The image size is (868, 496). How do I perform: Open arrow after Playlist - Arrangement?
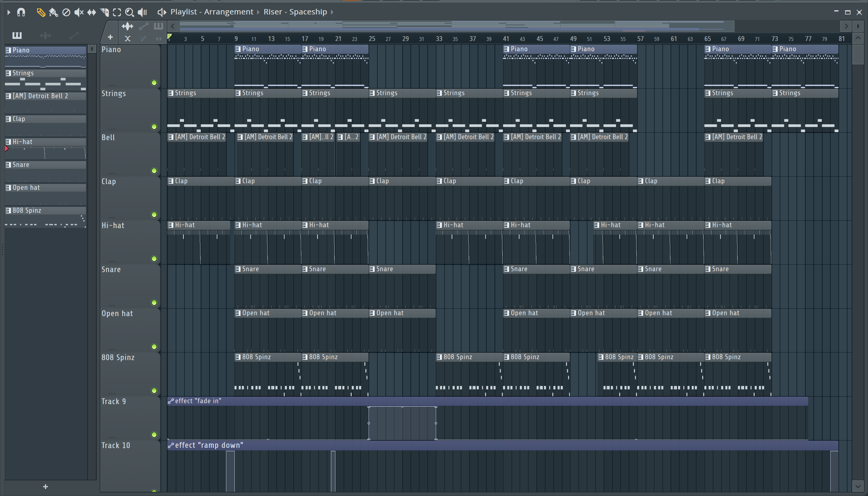[258, 12]
